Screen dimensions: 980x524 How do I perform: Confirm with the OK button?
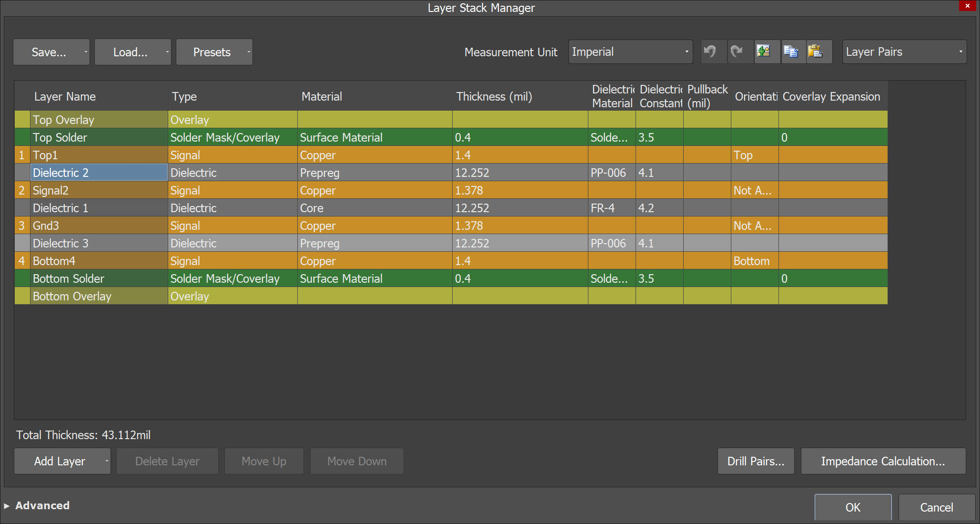[853, 507]
